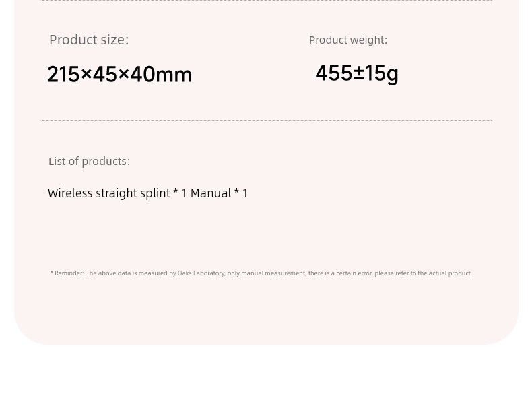Screen dimensions: 532x412
Task: Select the 215×45×40mm dimensions text
Action: pos(119,74)
